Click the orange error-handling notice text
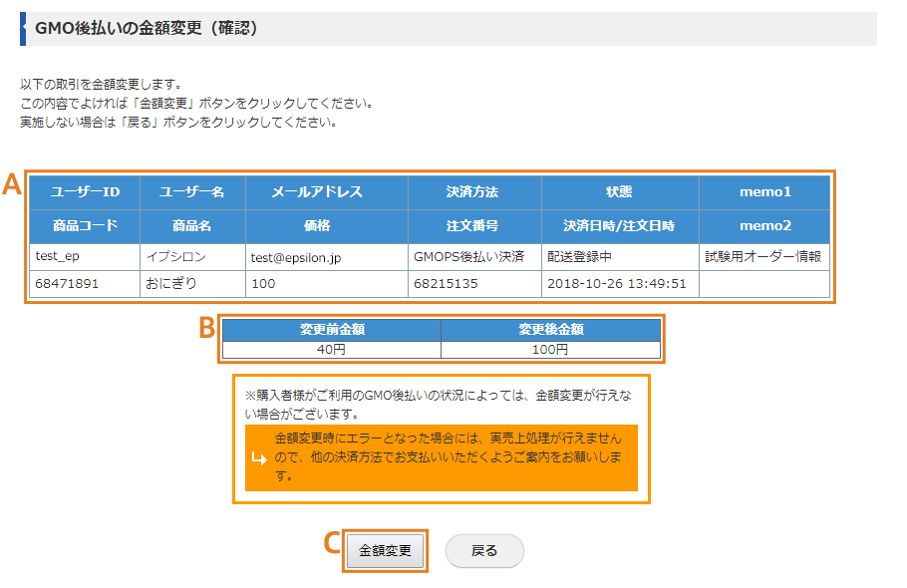 pos(448,457)
